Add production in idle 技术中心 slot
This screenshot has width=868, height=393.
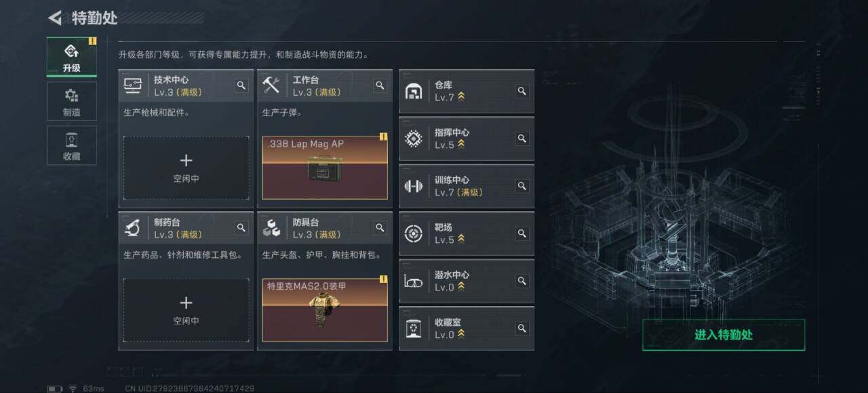pyautogui.click(x=186, y=168)
